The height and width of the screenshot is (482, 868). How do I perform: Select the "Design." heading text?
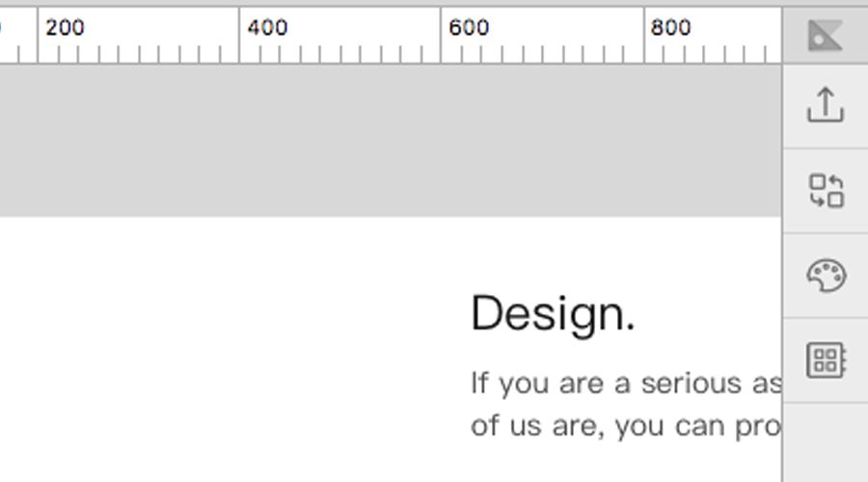(553, 313)
